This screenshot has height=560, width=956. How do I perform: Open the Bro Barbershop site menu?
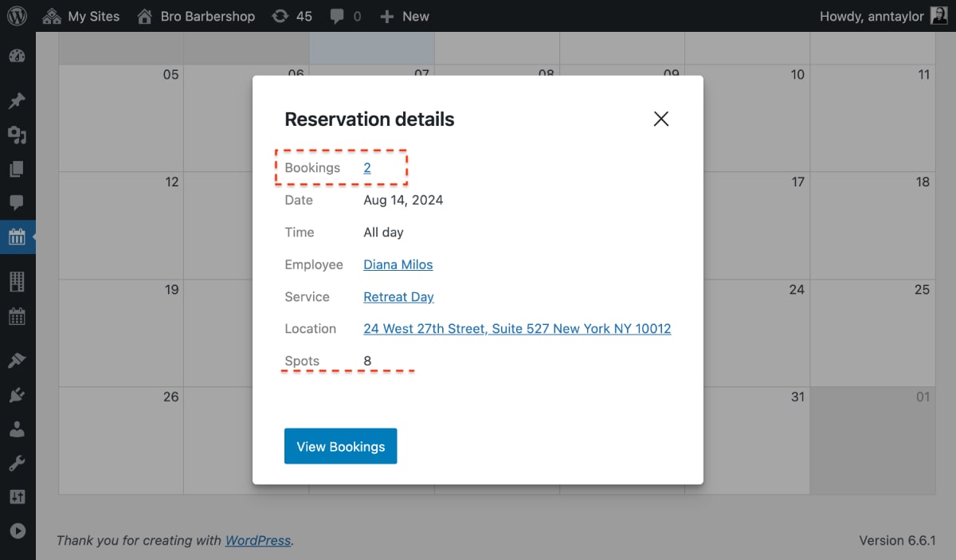tap(196, 16)
